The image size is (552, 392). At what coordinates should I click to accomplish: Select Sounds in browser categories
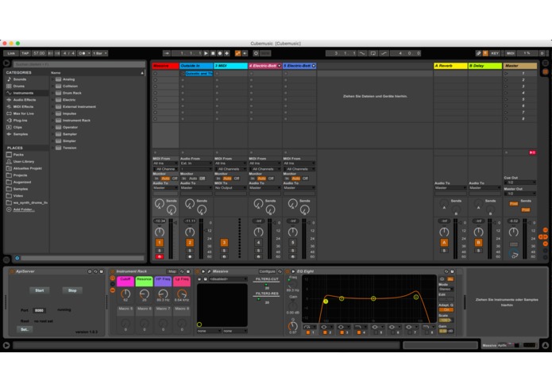coord(20,79)
